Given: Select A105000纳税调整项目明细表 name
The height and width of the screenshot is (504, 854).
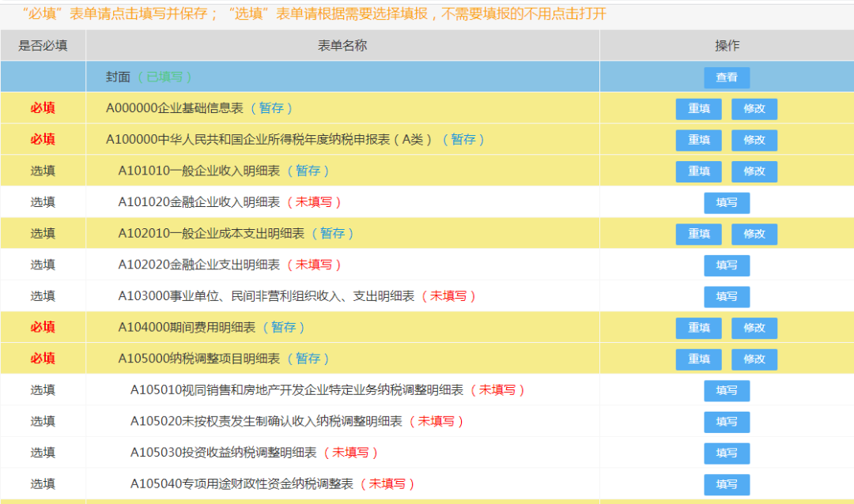Looking at the screenshot, I should [x=198, y=358].
